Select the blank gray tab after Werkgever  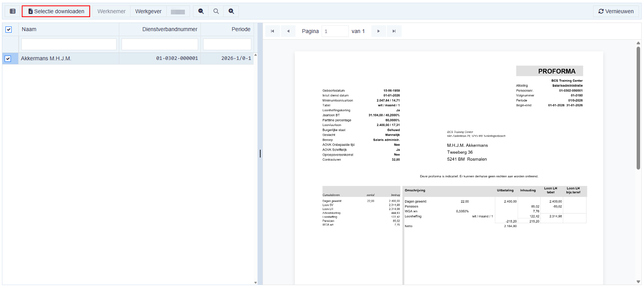click(178, 11)
